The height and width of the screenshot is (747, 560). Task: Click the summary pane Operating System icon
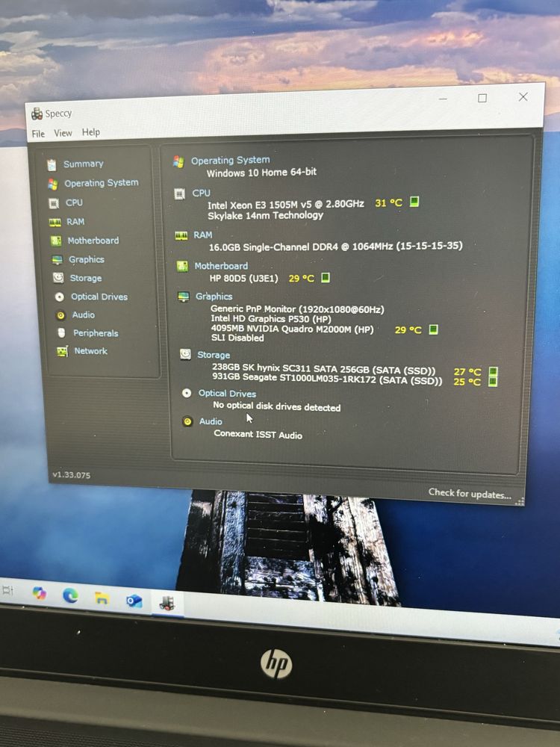point(178,162)
